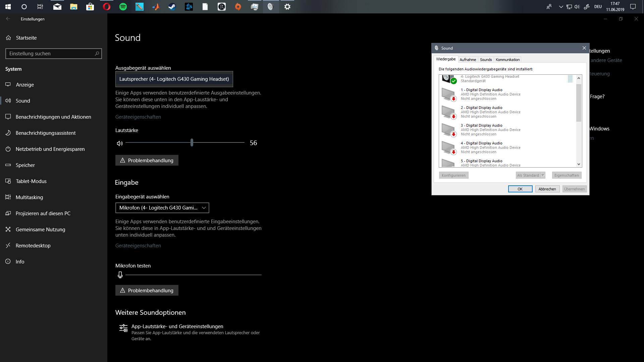Open Geräteeigenschaften link under output section
The height and width of the screenshot is (362, 644).
tap(138, 117)
